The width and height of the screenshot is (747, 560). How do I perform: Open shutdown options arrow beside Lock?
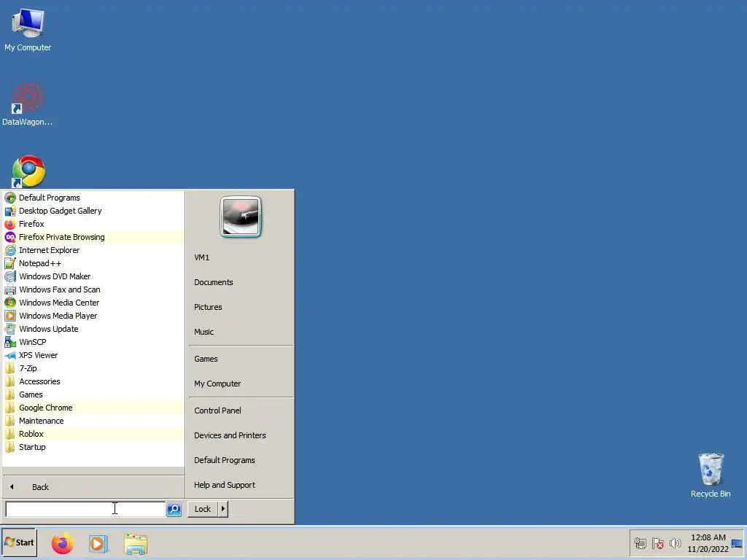(x=223, y=509)
